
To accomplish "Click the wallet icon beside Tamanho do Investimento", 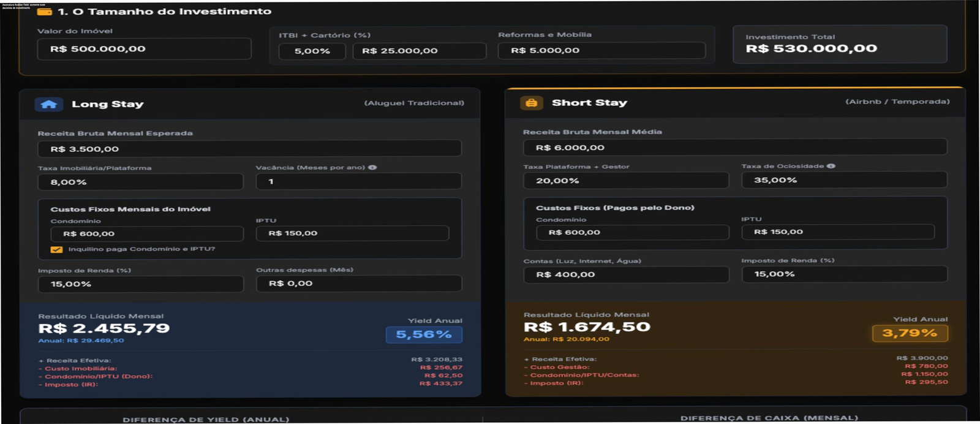I will pos(44,12).
